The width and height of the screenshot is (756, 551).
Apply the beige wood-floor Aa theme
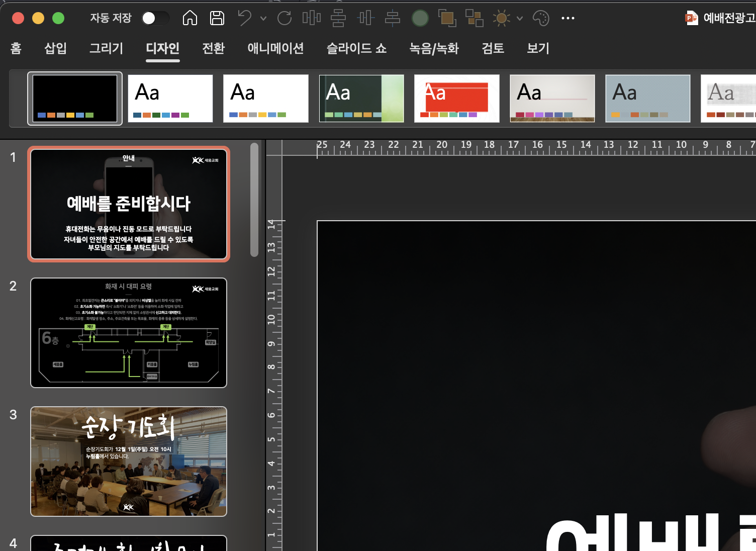point(552,99)
